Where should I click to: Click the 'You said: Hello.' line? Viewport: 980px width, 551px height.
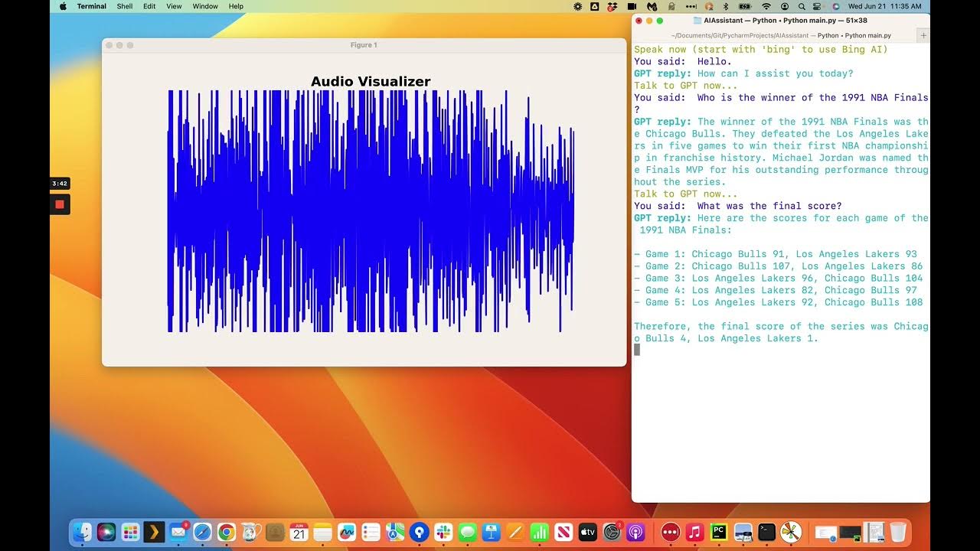pyautogui.click(x=683, y=61)
